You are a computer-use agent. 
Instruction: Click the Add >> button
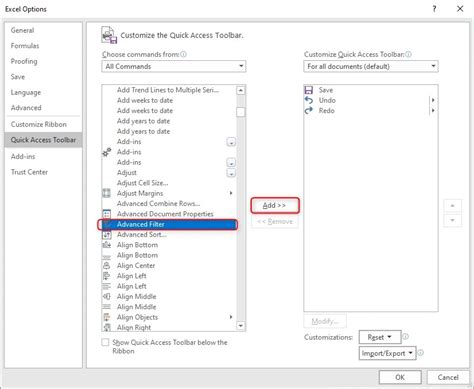point(275,205)
